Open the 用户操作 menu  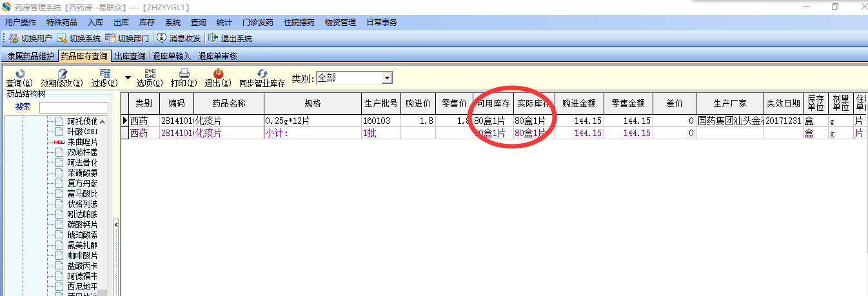pyautogui.click(x=21, y=22)
